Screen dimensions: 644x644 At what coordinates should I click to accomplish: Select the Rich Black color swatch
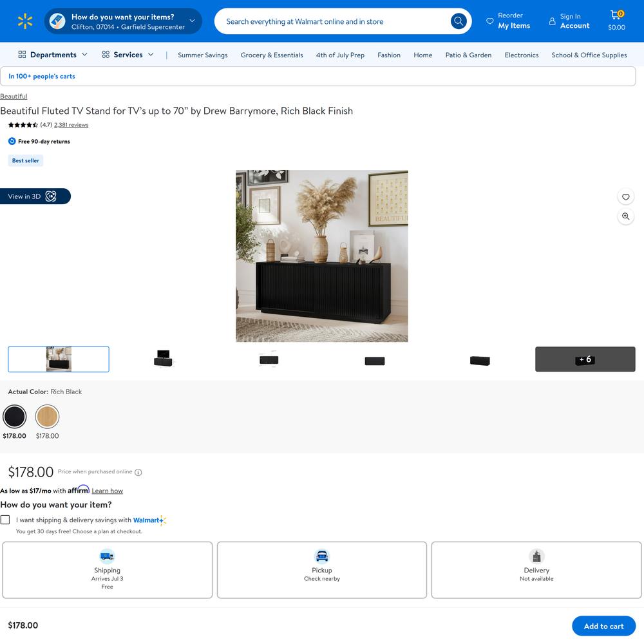(14, 417)
